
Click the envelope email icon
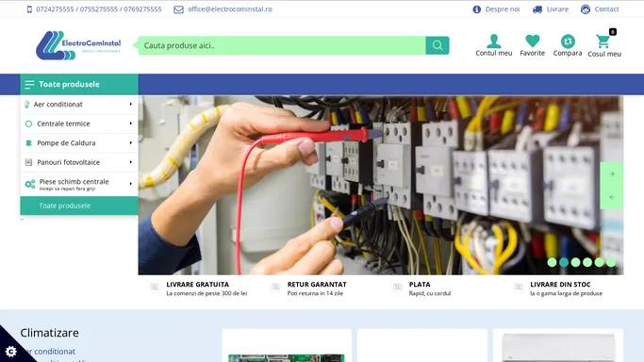pos(178,9)
